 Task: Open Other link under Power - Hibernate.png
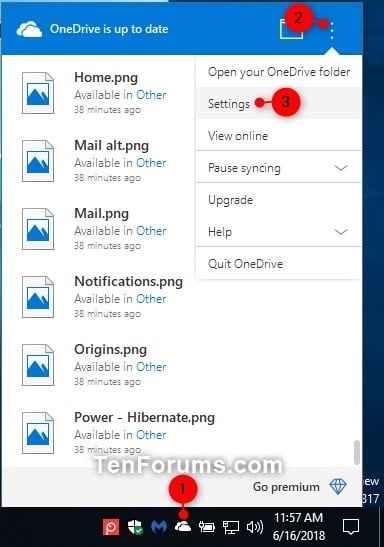pos(151,435)
